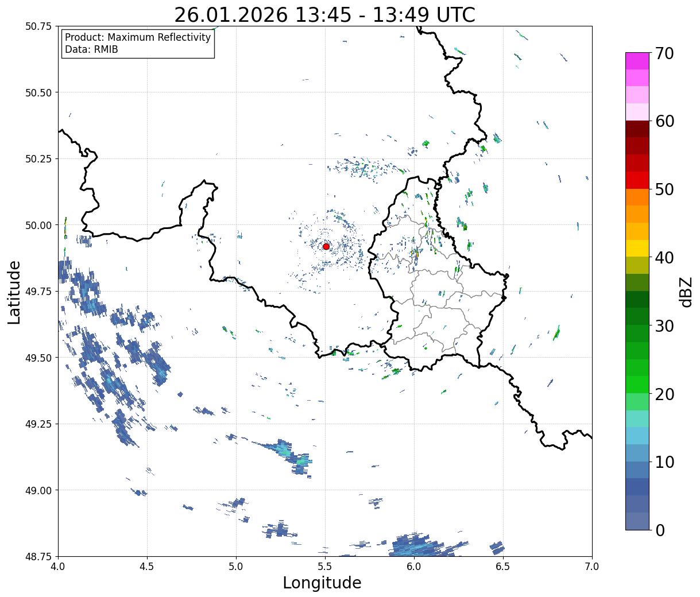Click the 50.25 latitude tick label
The image size is (700, 597).
point(38,159)
